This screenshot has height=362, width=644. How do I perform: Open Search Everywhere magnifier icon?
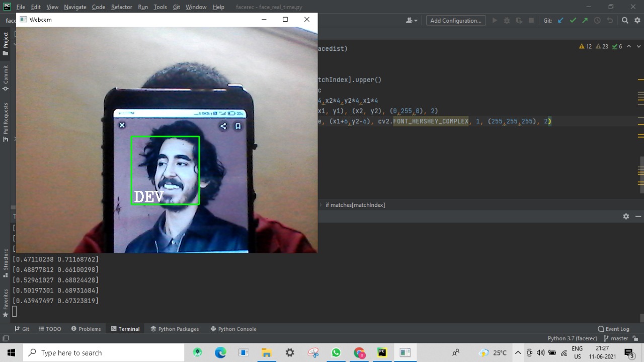625,21
